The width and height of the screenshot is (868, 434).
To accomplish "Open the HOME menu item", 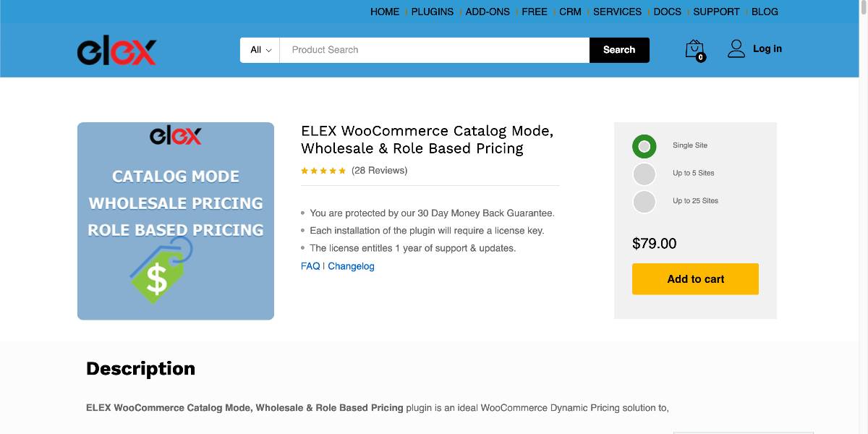I will [x=385, y=12].
